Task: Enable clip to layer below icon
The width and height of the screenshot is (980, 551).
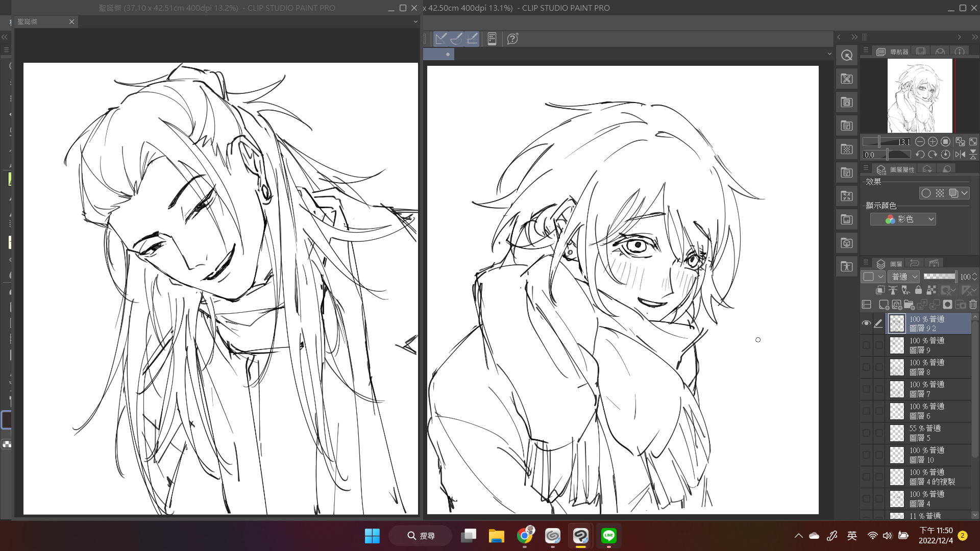Action: coord(880,290)
